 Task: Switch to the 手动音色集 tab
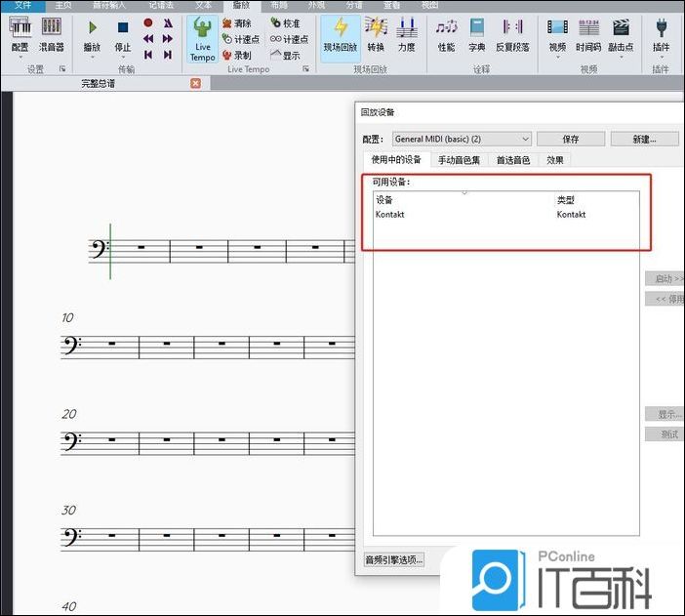coord(459,160)
